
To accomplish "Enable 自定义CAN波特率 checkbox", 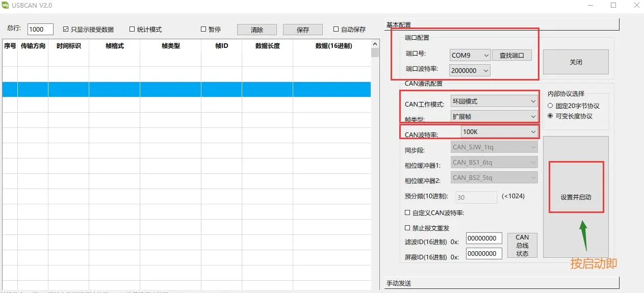I will (407, 213).
